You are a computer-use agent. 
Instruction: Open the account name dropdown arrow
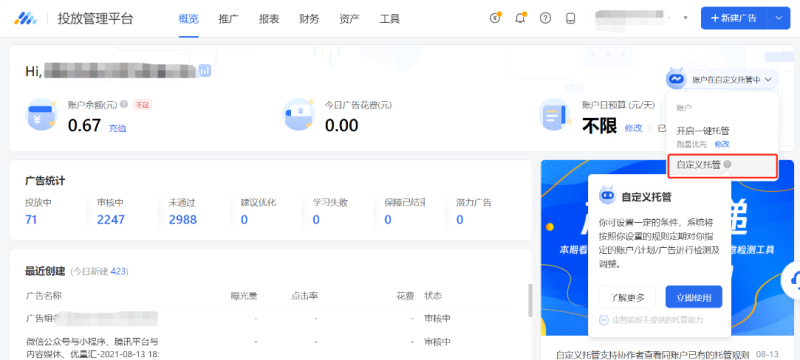click(685, 18)
